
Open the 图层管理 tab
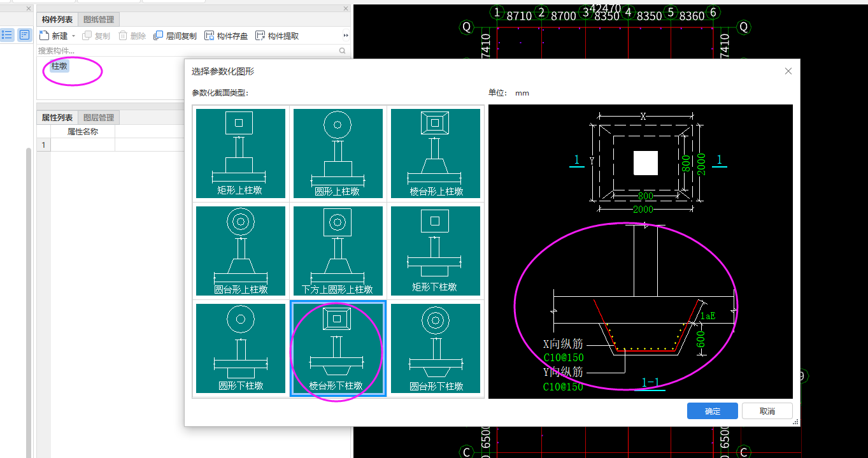pos(99,117)
